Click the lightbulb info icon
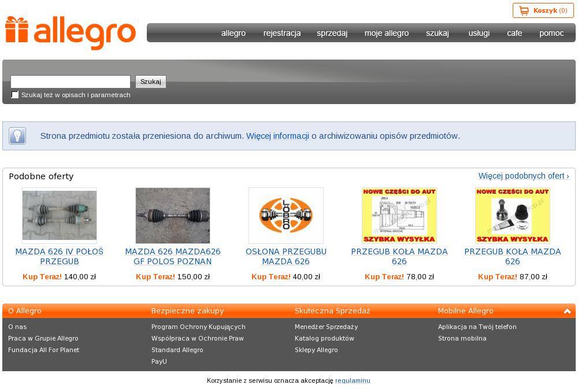Screen dimensions: 578x392 17,136
